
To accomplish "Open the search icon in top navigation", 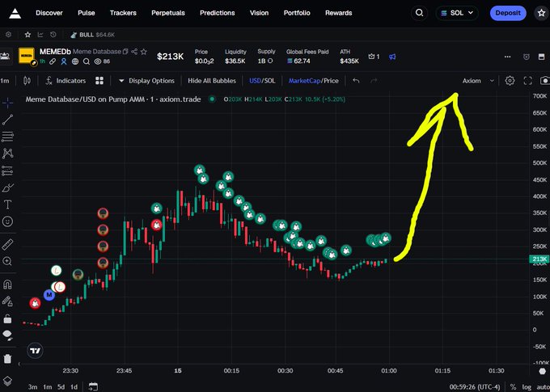I will (419, 13).
